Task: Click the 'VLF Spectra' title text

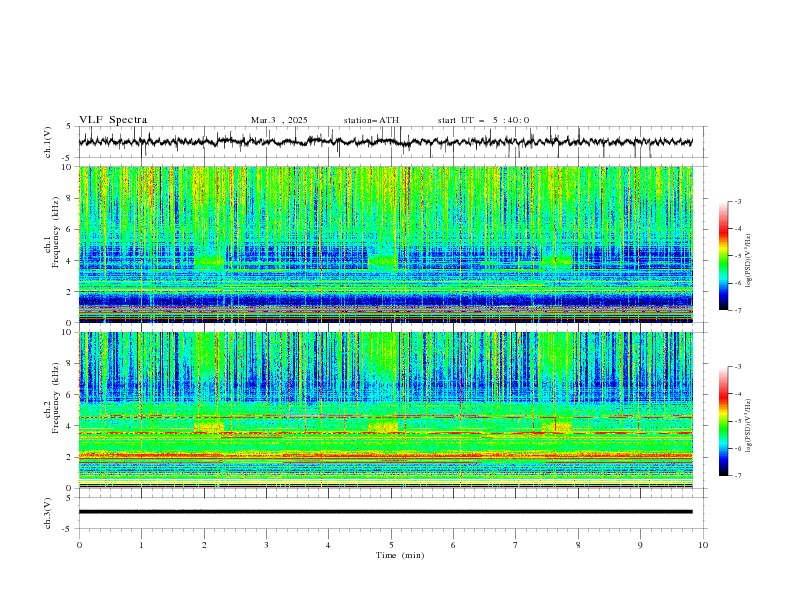Action: point(113,120)
